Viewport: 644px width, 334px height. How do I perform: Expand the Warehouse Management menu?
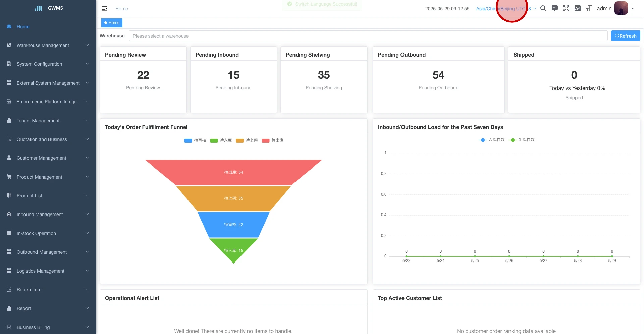pos(48,45)
